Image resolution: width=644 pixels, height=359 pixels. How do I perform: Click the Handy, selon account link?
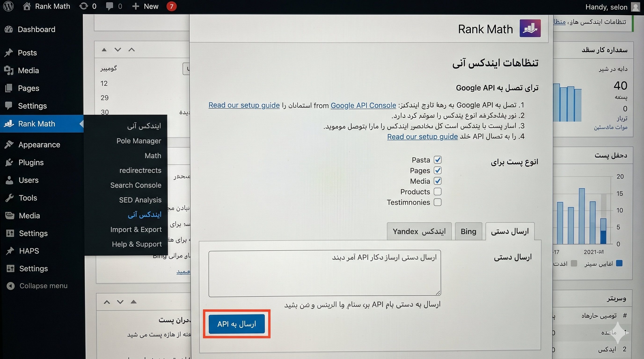[x=606, y=7]
